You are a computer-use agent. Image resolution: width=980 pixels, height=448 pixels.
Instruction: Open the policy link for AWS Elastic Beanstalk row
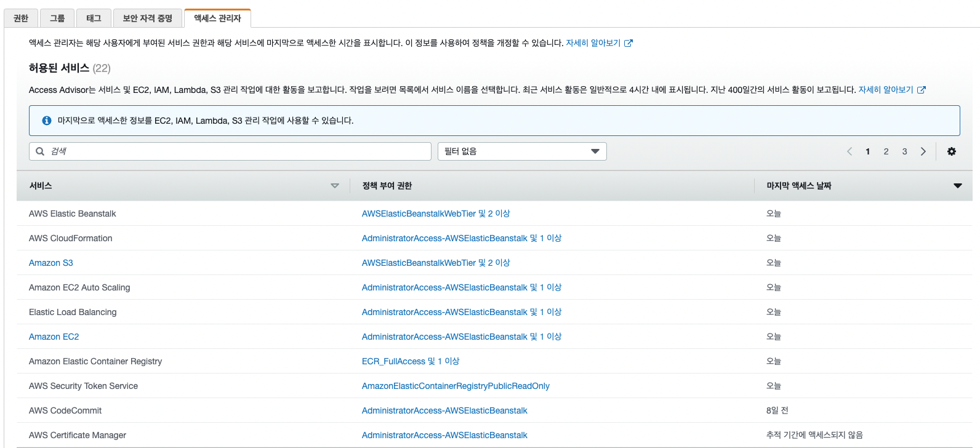click(x=436, y=214)
